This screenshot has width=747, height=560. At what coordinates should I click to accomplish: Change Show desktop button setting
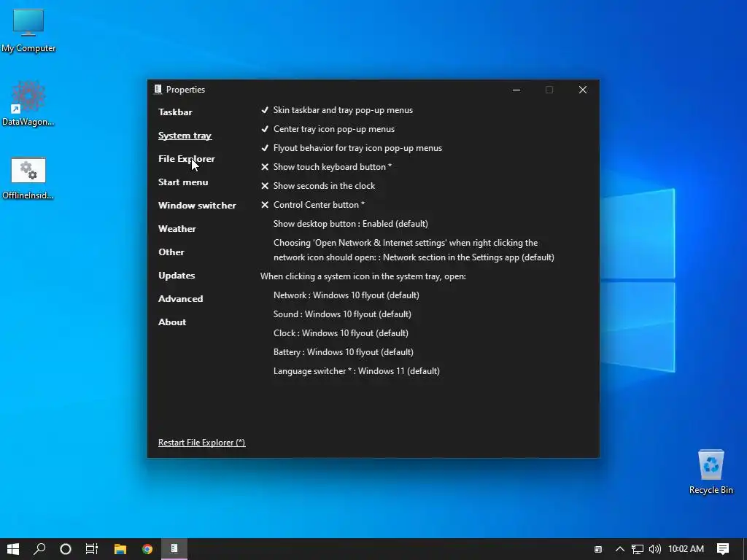(351, 224)
